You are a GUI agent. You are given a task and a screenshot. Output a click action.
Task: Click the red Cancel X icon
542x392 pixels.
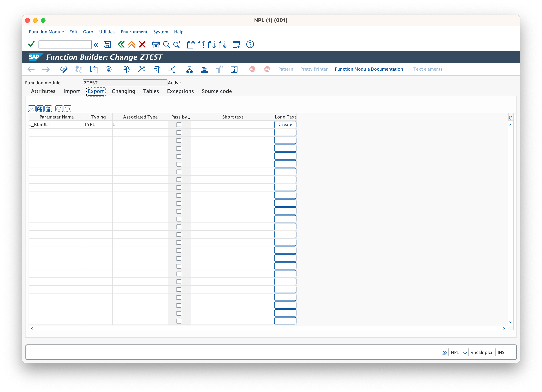click(x=142, y=45)
